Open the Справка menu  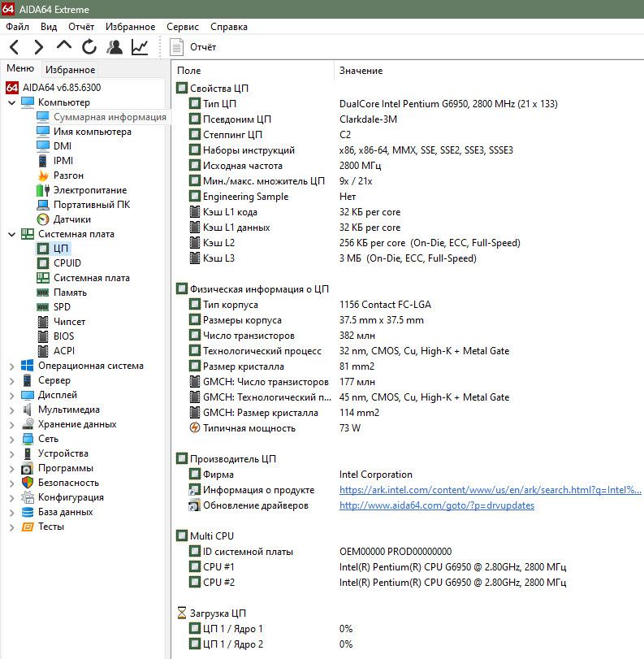click(229, 27)
